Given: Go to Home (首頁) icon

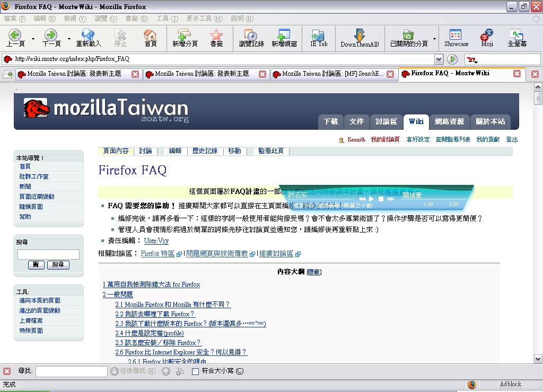Looking at the screenshot, I should (x=150, y=35).
